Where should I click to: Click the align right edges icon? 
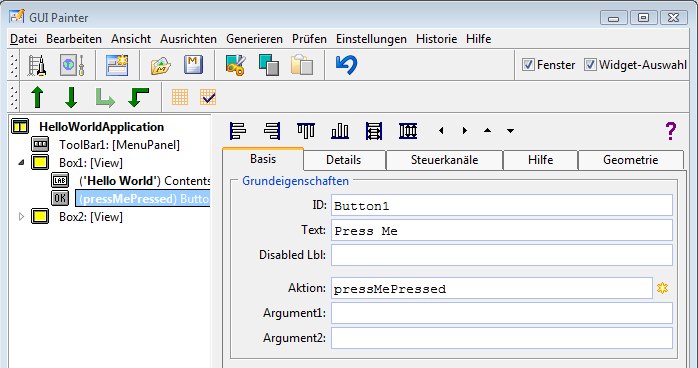point(272,131)
